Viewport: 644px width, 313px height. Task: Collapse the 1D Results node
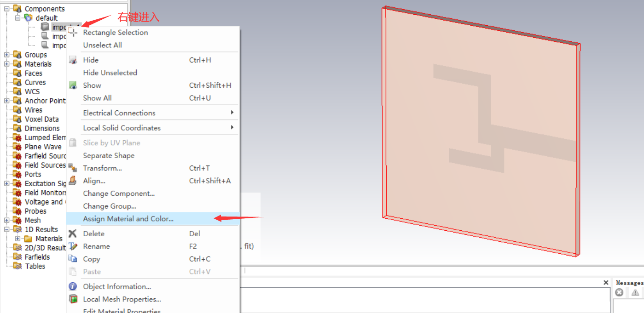pyautogui.click(x=7, y=229)
